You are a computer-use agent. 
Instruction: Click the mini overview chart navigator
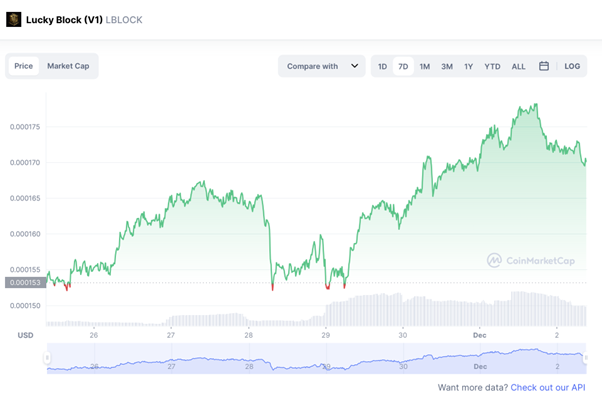[316, 358]
